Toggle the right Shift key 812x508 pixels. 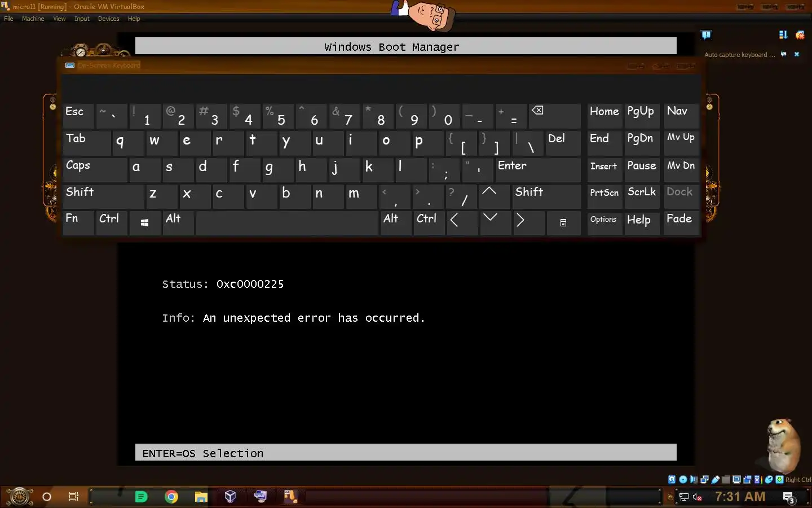coord(546,196)
